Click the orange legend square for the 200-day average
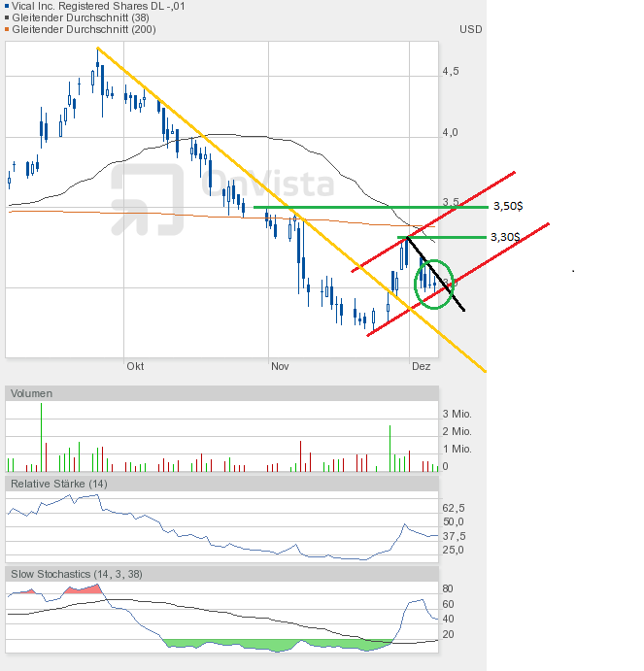This screenshot has height=671, width=644. coord(7,29)
